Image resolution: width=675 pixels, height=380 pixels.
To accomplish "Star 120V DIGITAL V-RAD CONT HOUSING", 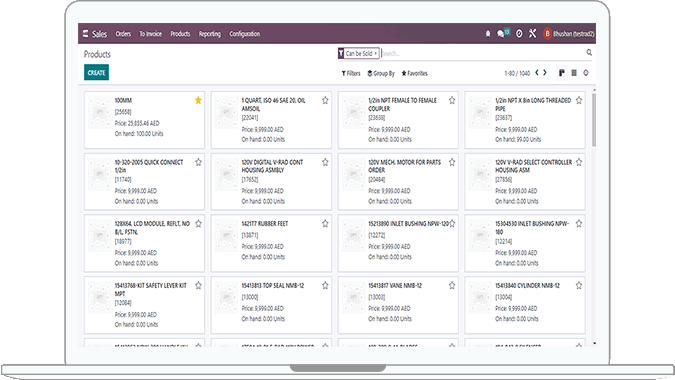I will coord(325,162).
